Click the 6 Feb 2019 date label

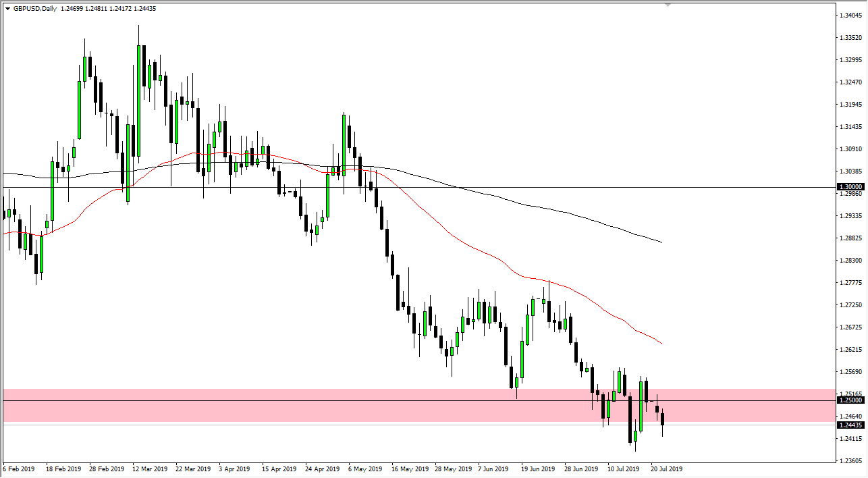click(19, 468)
